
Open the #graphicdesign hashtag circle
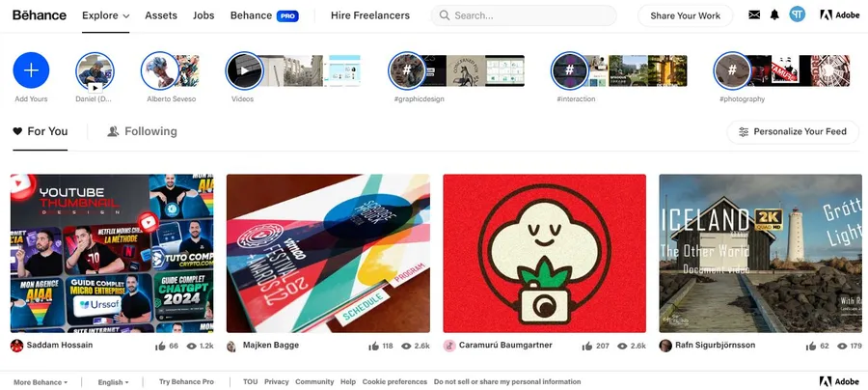(x=407, y=70)
